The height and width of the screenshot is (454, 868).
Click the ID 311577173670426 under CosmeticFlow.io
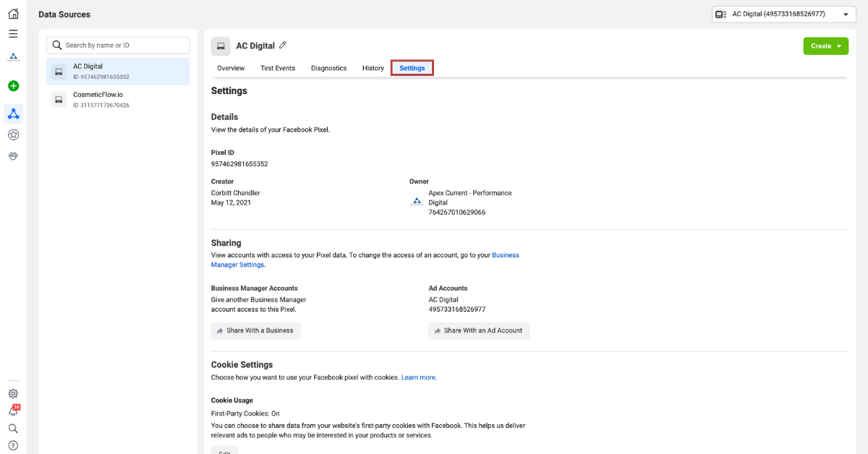tap(101, 106)
